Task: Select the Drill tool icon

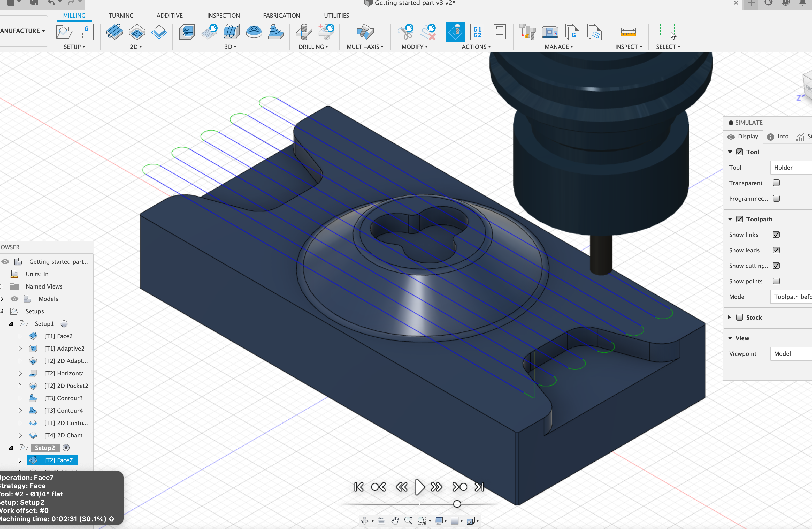Action: click(304, 32)
